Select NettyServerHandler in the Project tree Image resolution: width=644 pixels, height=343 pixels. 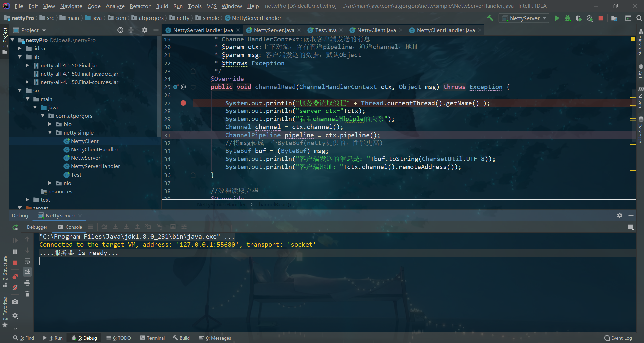click(95, 166)
